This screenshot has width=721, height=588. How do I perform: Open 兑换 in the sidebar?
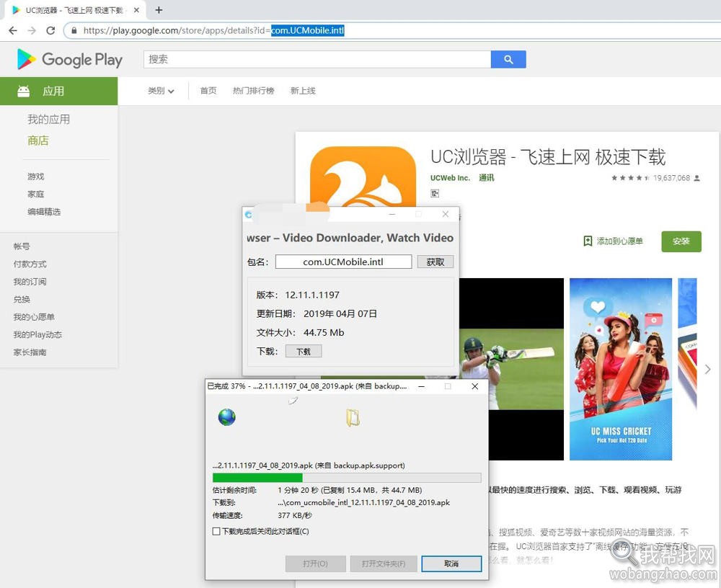22,300
